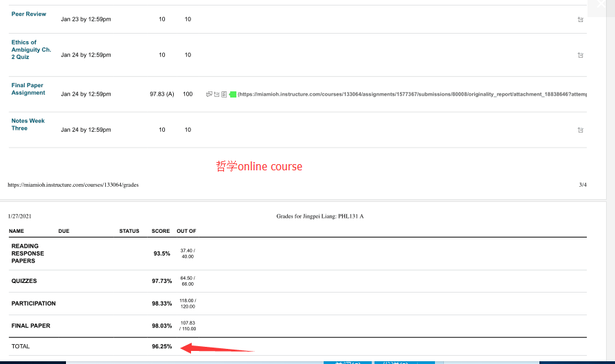Follow the originality report URL link
Image resolution: width=615 pixels, height=364 pixels.
412,94
